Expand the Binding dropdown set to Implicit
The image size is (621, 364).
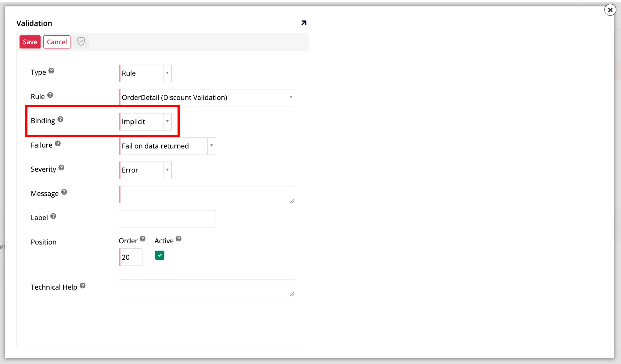(145, 122)
